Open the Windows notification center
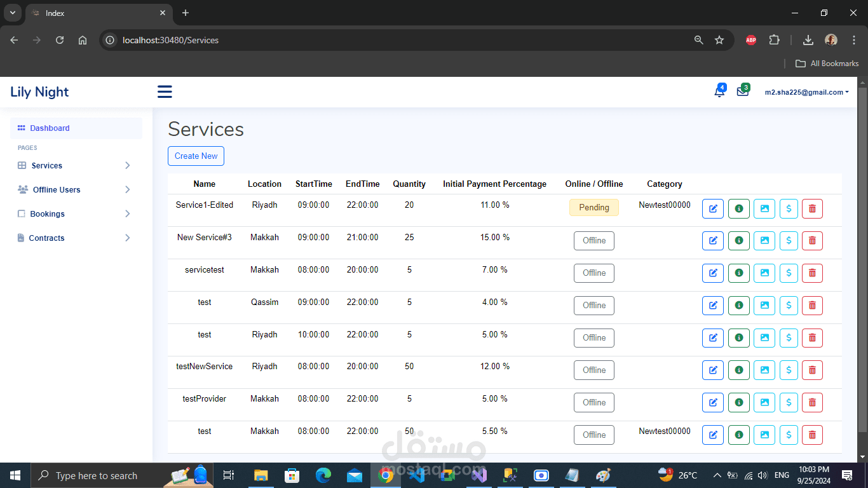 (847, 475)
